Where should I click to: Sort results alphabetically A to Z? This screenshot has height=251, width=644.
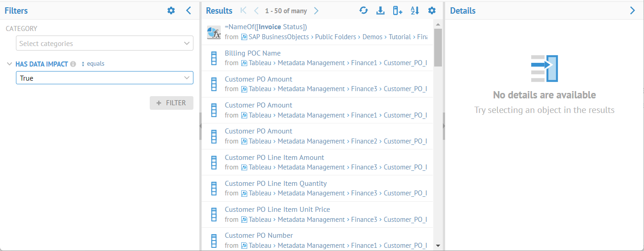click(415, 10)
